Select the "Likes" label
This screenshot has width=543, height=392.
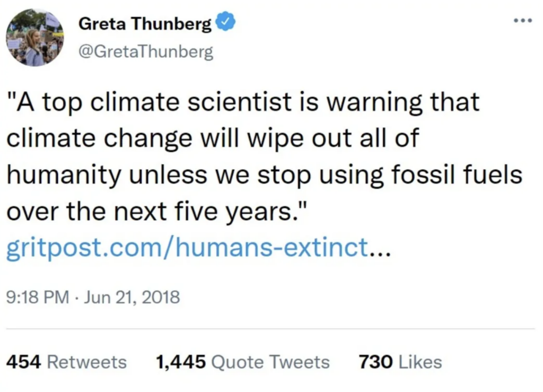(419, 362)
